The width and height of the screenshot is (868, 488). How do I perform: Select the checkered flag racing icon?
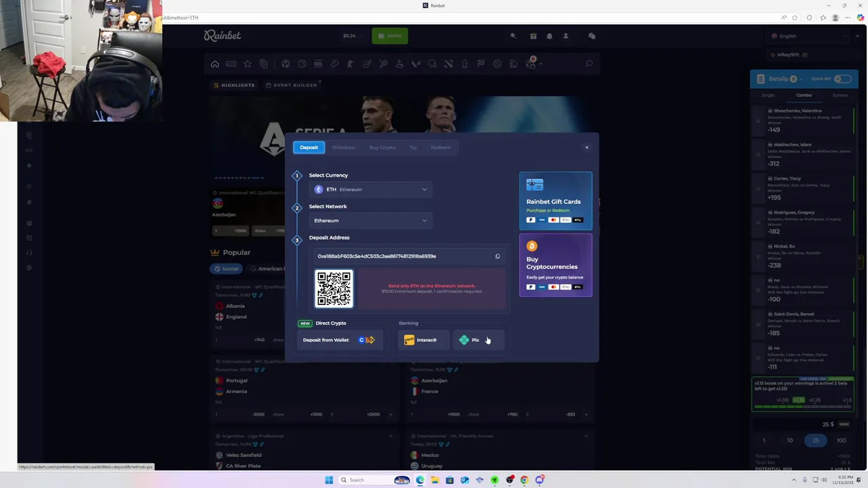point(481,64)
